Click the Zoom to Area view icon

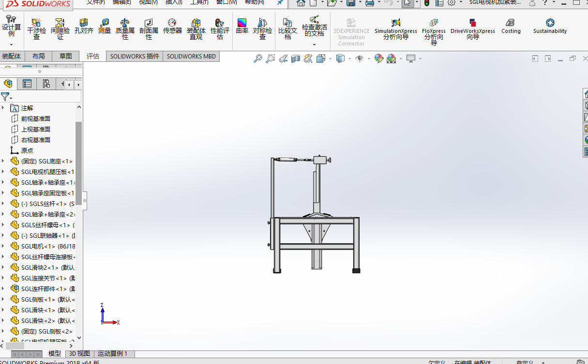(x=271, y=58)
